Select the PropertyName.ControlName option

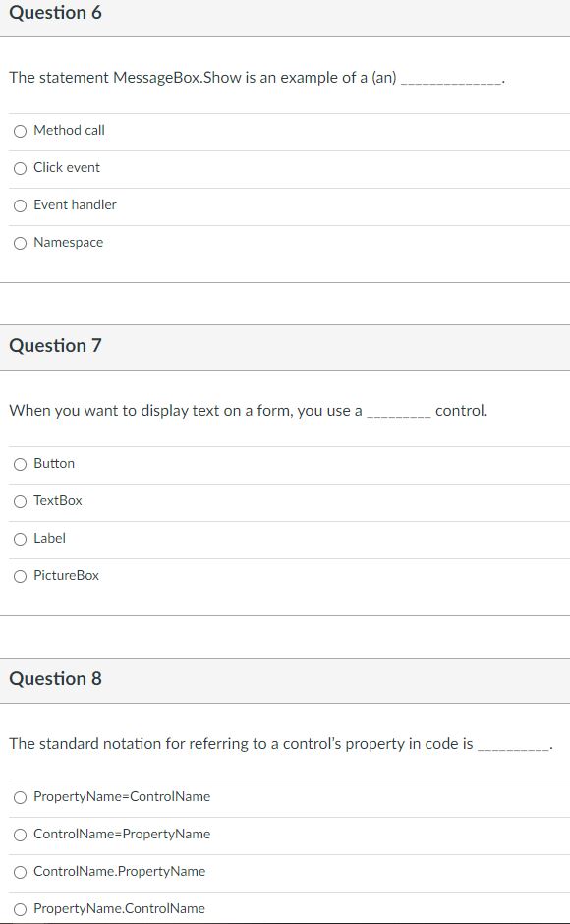[x=20, y=909]
